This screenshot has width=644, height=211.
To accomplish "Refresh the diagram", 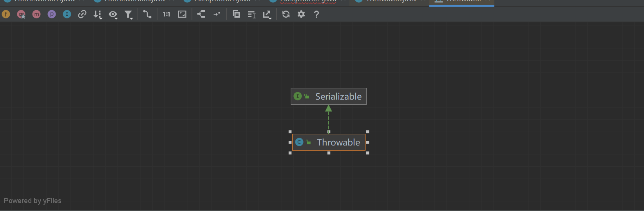I will click(286, 15).
